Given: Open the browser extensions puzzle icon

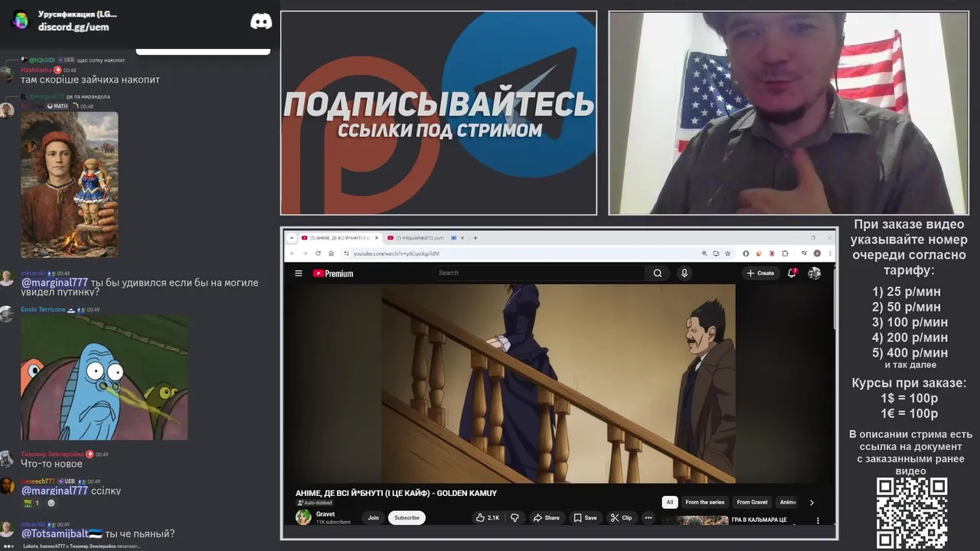Looking at the screenshot, I should tap(785, 253).
